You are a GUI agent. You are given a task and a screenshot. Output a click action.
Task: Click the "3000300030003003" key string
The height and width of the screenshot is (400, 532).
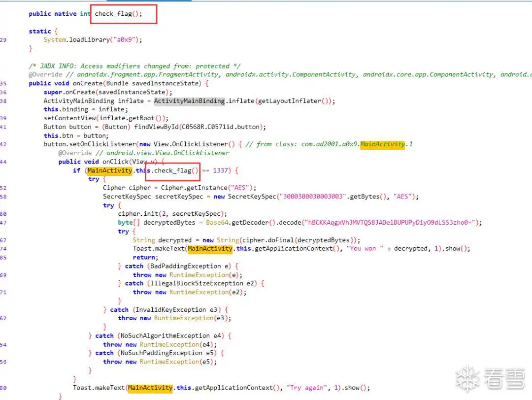coord(311,197)
